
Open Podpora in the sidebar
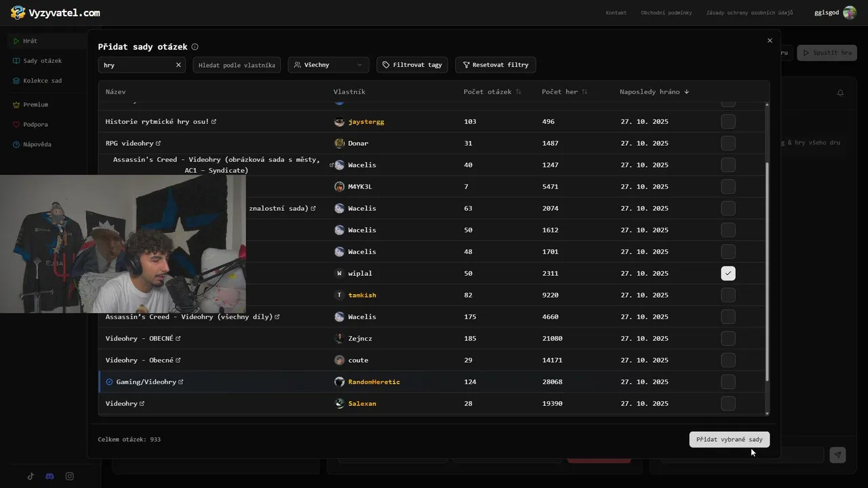[47, 125]
